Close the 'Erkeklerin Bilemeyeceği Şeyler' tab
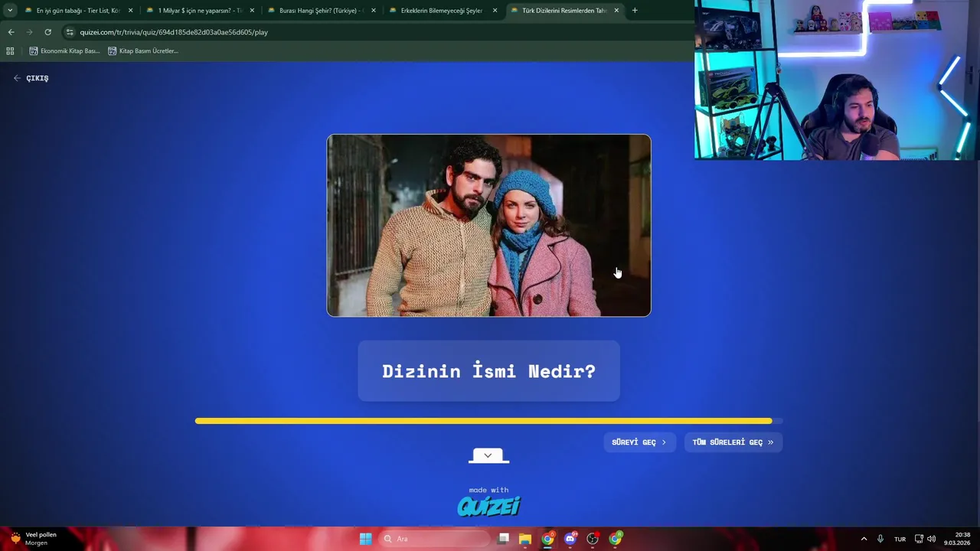 pos(495,11)
